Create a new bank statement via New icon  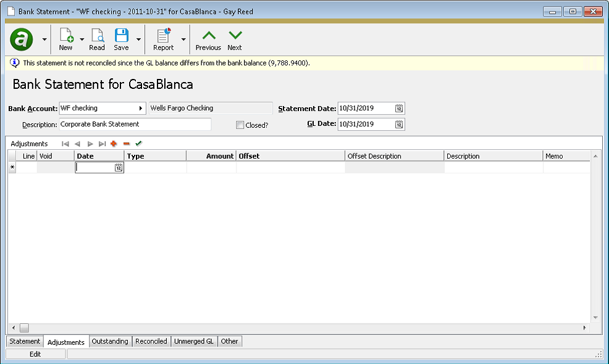[x=64, y=36]
